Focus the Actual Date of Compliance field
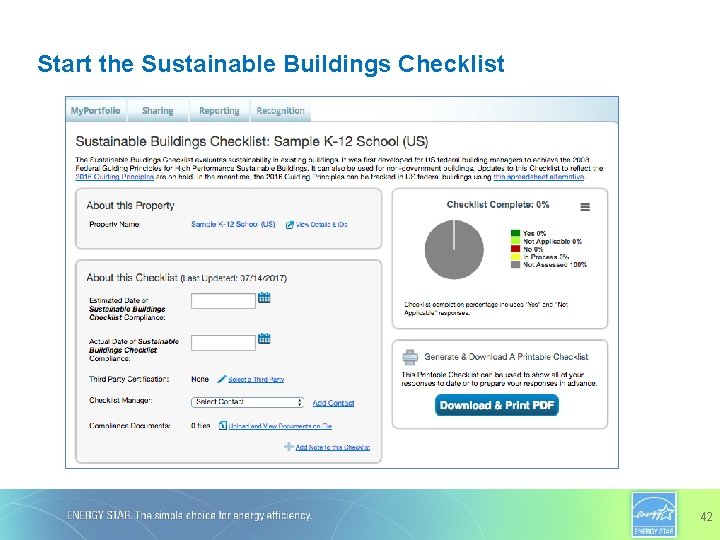Image resolution: width=720 pixels, height=540 pixels. (x=223, y=343)
